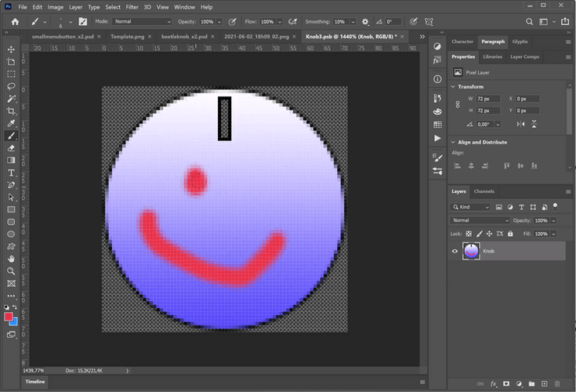Image resolution: width=576 pixels, height=392 pixels.
Task: Select the Hand tool
Action: tap(11, 259)
